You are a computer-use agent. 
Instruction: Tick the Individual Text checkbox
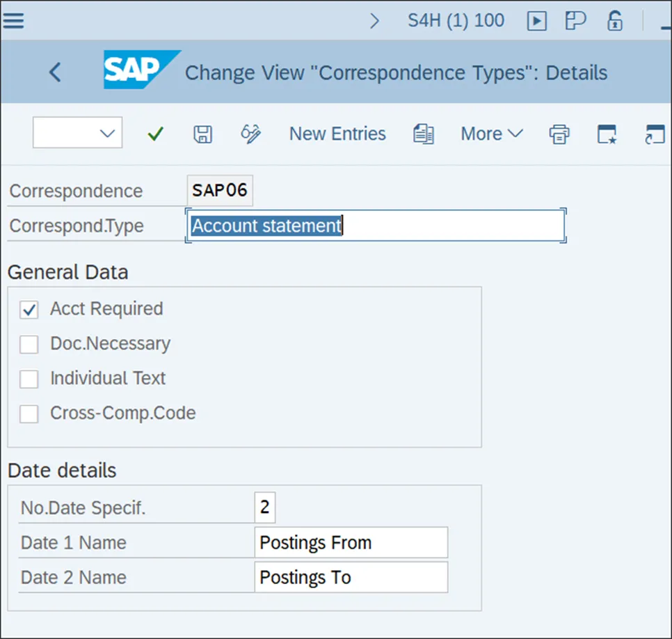29,379
